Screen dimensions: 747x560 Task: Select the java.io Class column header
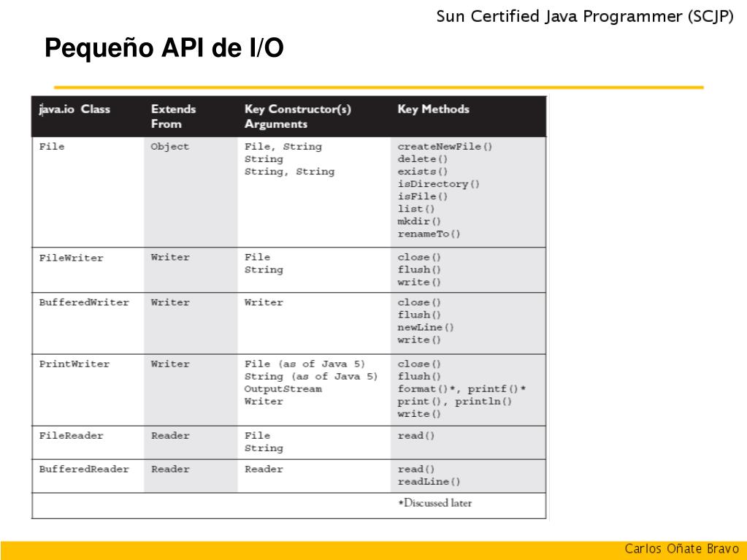pyautogui.click(x=74, y=109)
